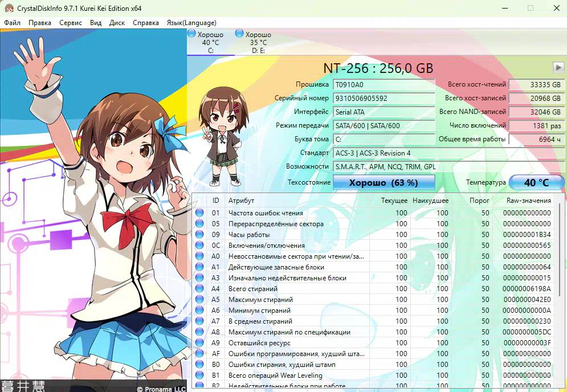Click the status icon for attribute A8
Image resolution: width=567 pixels, height=392 pixels.
point(199,332)
